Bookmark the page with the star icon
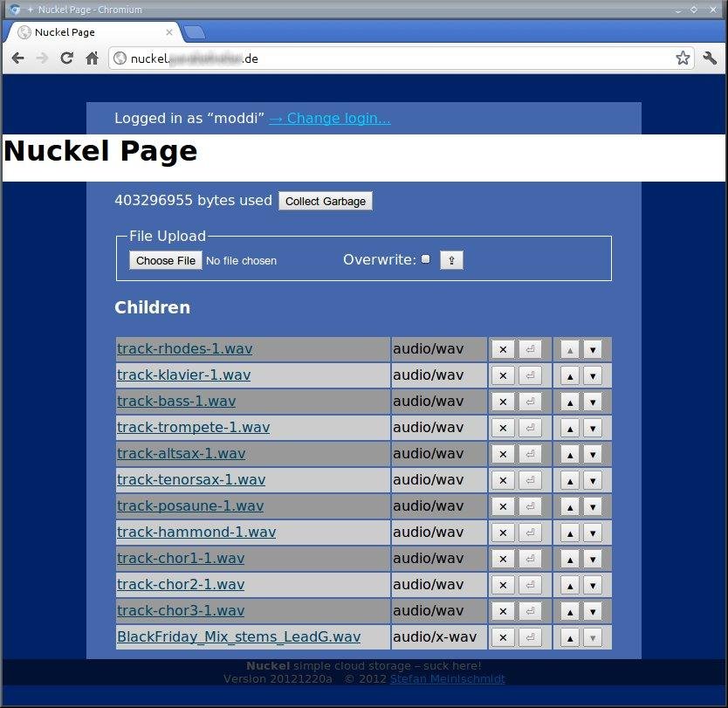Image resolution: width=728 pixels, height=708 pixels. pos(683,58)
